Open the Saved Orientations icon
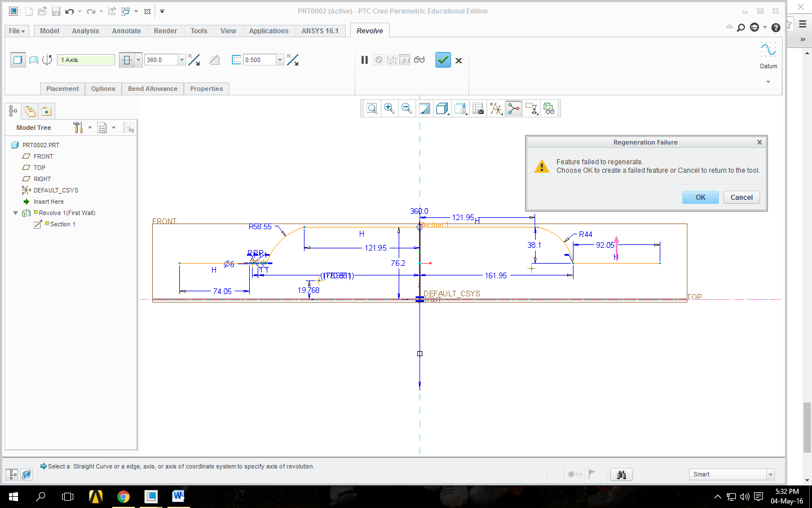812x508 pixels. pos(461,108)
